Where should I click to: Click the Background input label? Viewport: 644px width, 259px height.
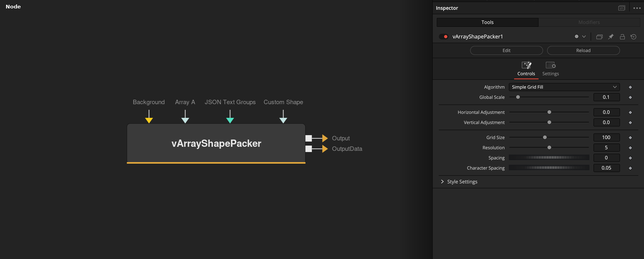click(x=149, y=102)
